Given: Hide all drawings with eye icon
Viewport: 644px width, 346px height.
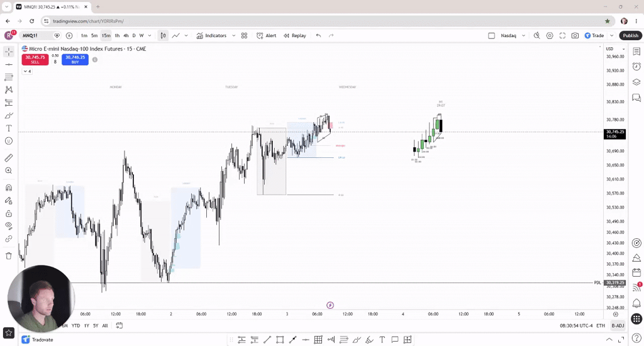Looking at the screenshot, I should pyautogui.click(x=9, y=226).
